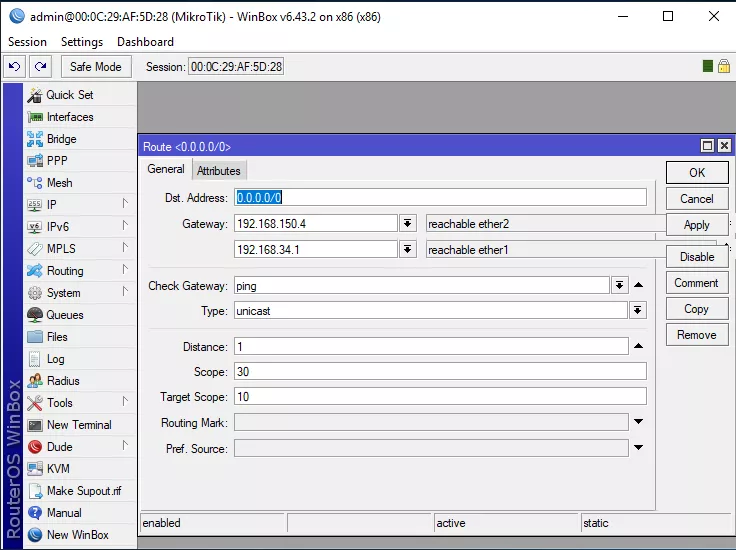Expand the Pref. Source field
736x550 pixels.
[638, 447]
